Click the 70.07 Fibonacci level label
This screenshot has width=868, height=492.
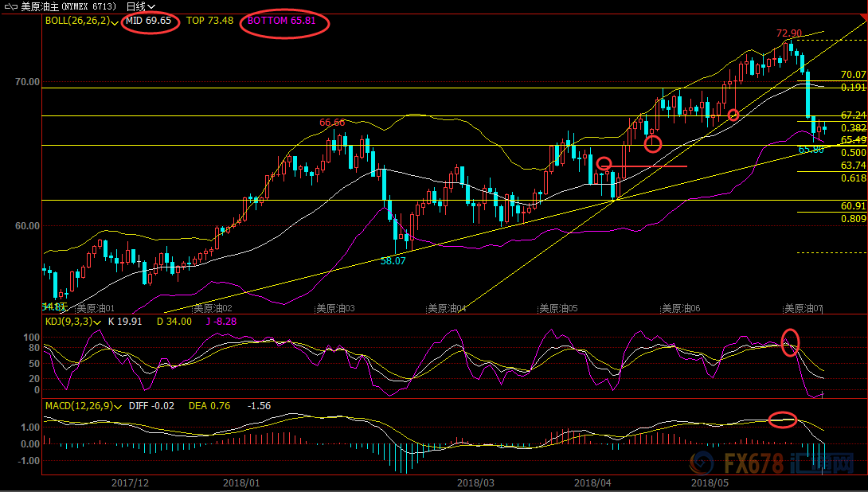(853, 75)
